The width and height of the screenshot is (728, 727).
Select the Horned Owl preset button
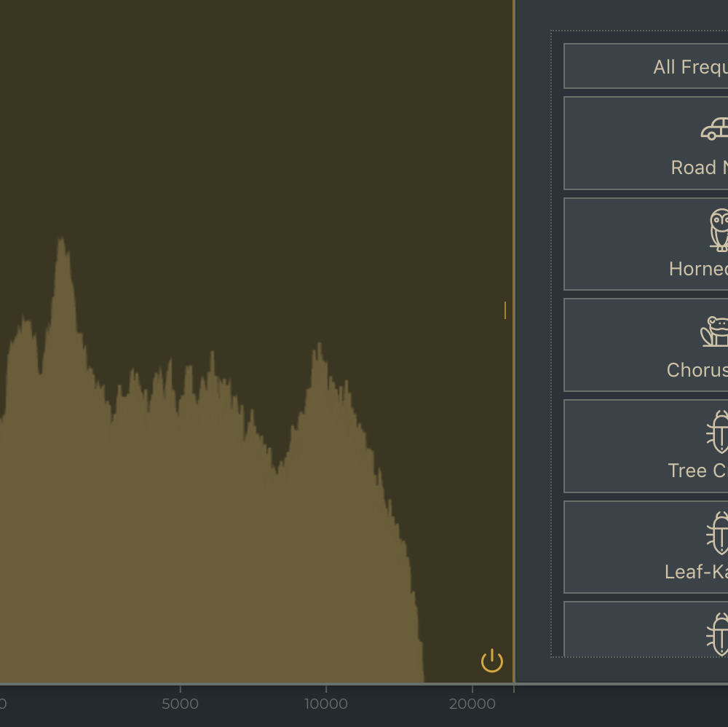pyautogui.click(x=646, y=244)
